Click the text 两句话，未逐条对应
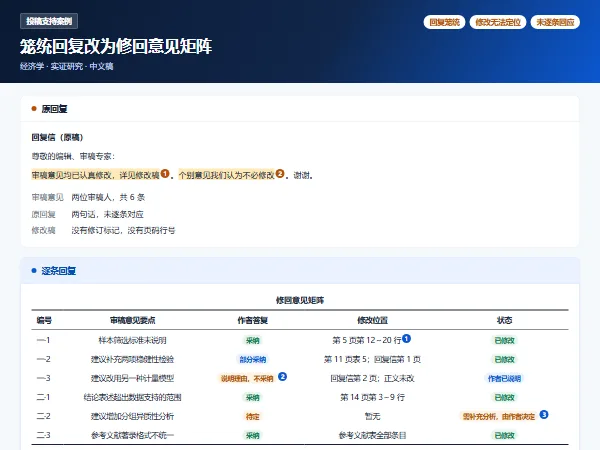This screenshot has width=600, height=450. (108, 214)
